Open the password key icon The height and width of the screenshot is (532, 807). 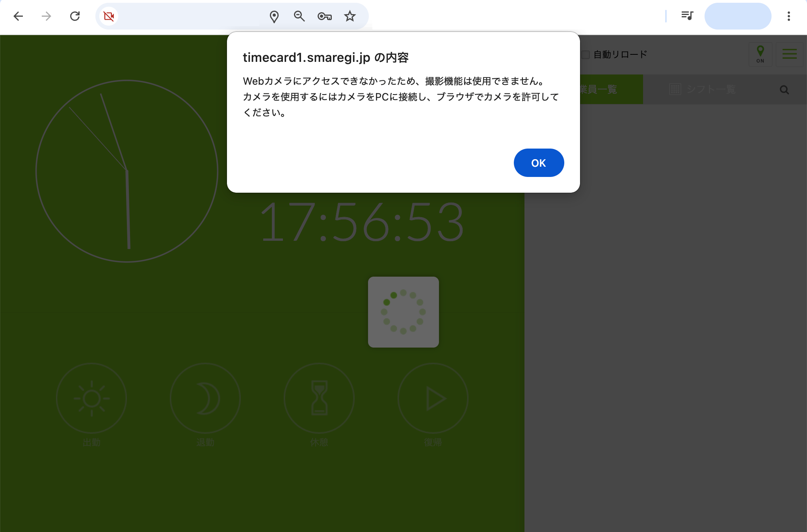coord(325,16)
